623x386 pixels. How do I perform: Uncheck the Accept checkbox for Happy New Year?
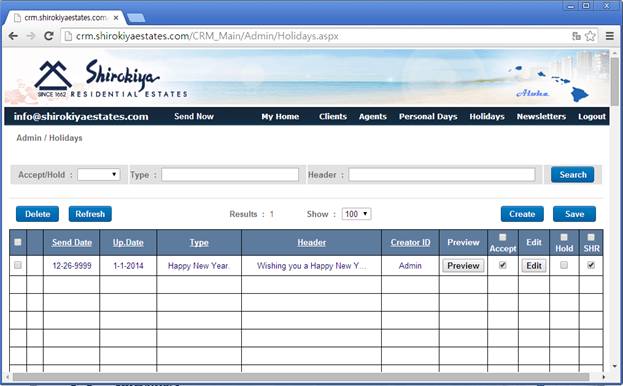[x=503, y=265]
